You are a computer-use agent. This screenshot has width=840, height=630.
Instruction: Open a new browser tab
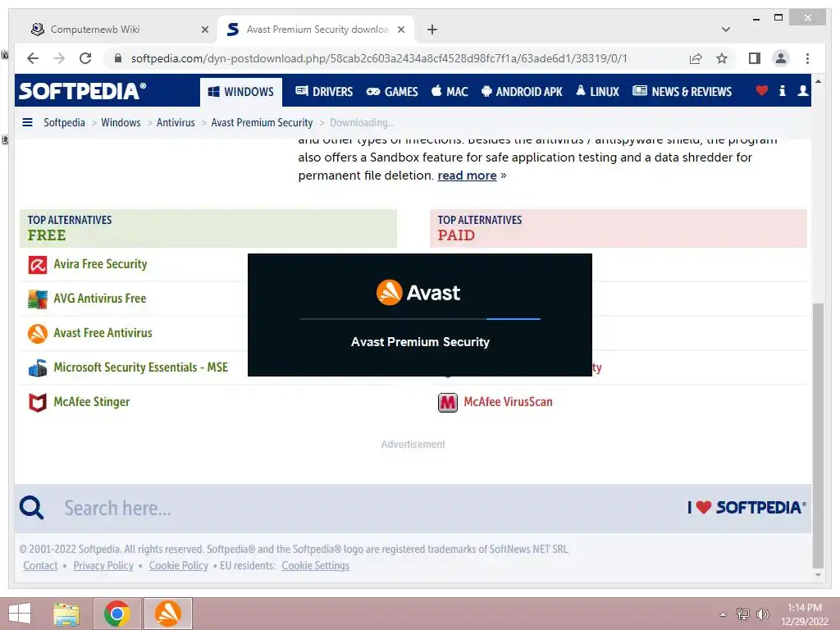432,30
